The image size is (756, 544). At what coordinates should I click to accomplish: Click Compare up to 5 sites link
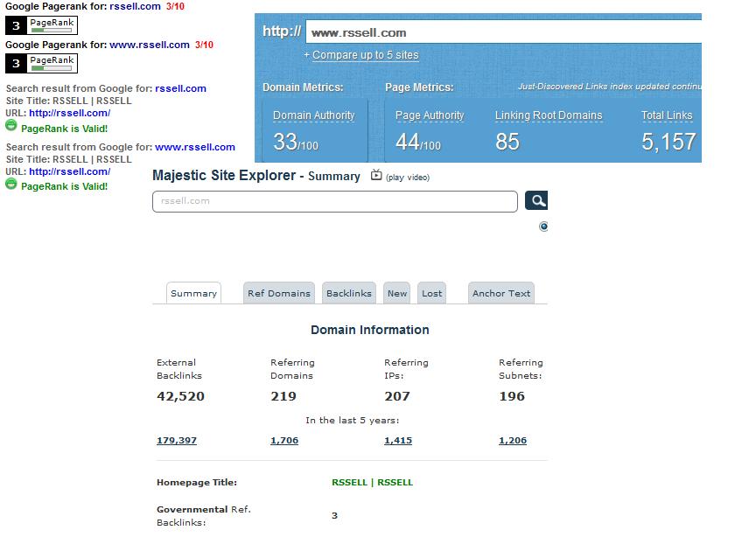click(x=366, y=55)
